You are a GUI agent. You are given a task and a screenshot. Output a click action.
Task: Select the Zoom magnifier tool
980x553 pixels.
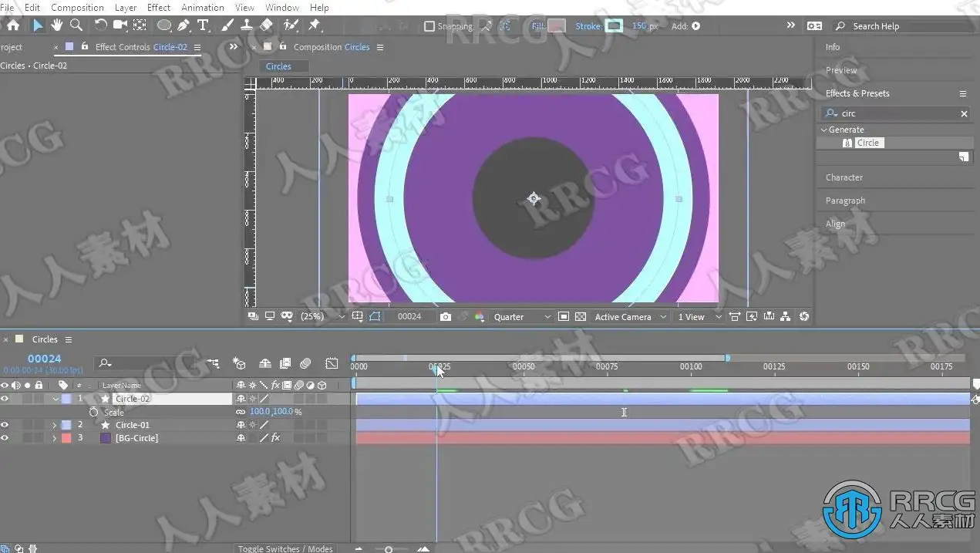76,25
